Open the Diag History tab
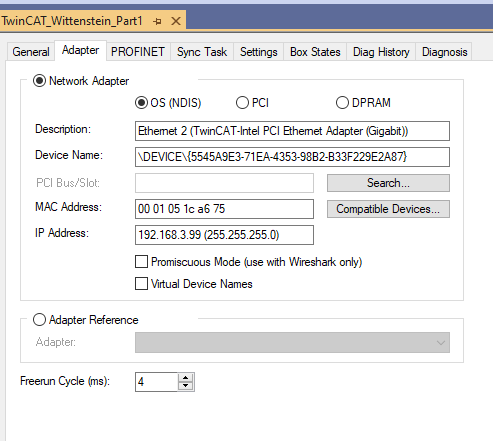 381,52
